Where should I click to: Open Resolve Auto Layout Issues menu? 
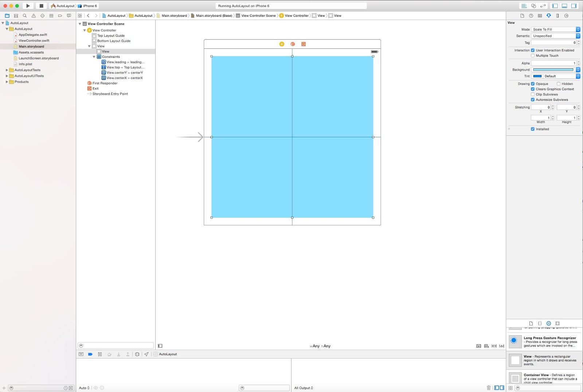pos(502,346)
